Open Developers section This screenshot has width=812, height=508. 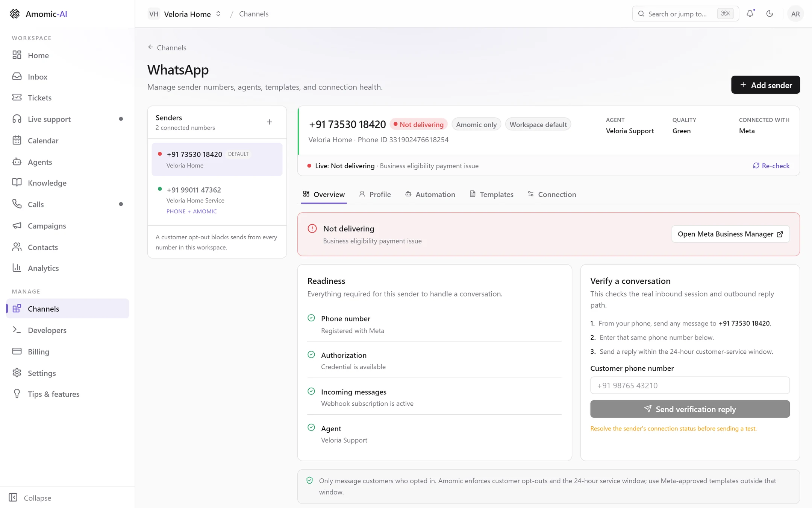[x=68, y=330]
